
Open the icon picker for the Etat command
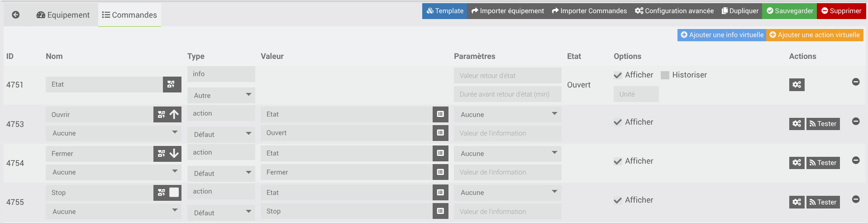[172, 84]
